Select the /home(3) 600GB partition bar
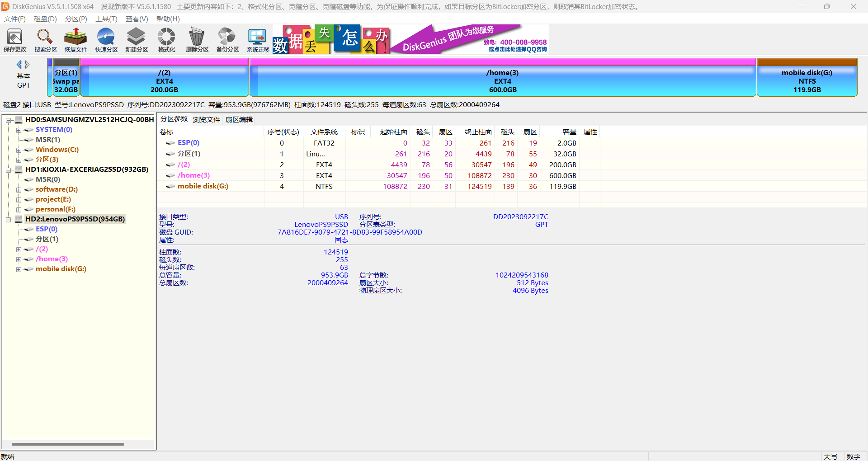The image size is (868, 461). (x=502, y=81)
